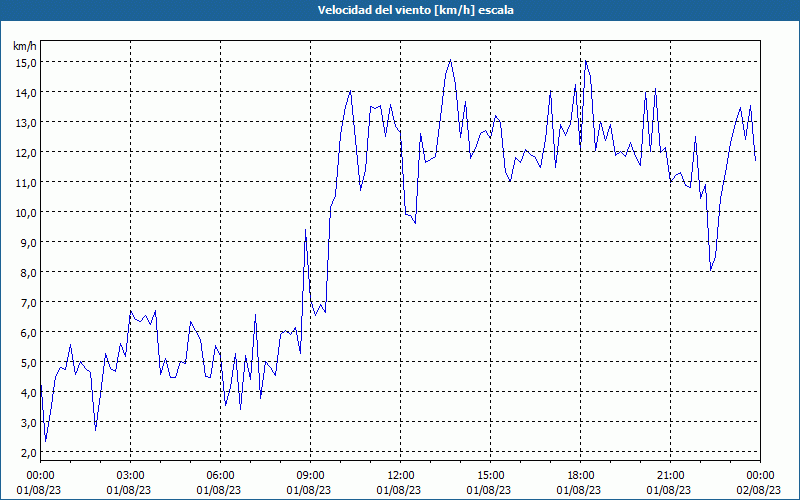
Task: Click the '14,0' y-axis value
Action: pyautogui.click(x=26, y=93)
